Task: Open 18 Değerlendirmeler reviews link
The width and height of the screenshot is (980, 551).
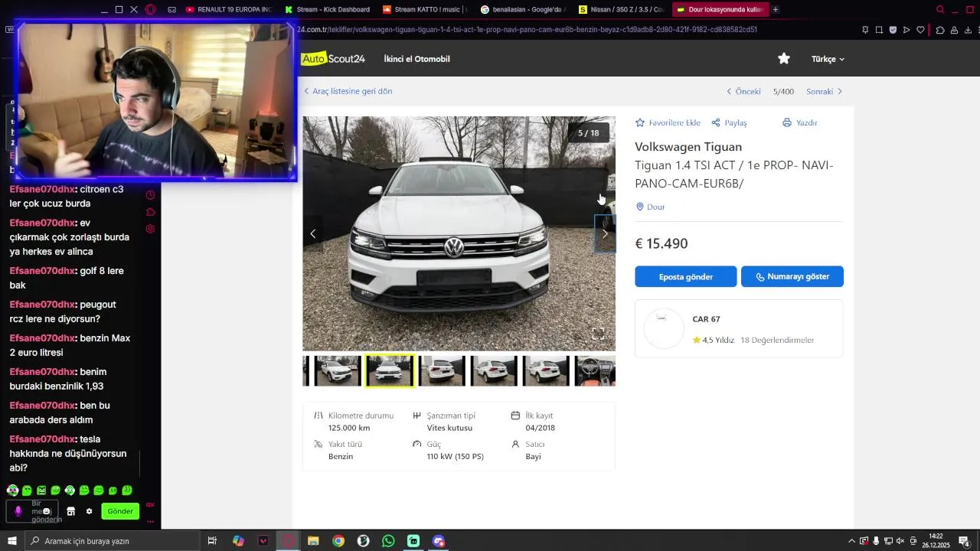Action: point(777,340)
